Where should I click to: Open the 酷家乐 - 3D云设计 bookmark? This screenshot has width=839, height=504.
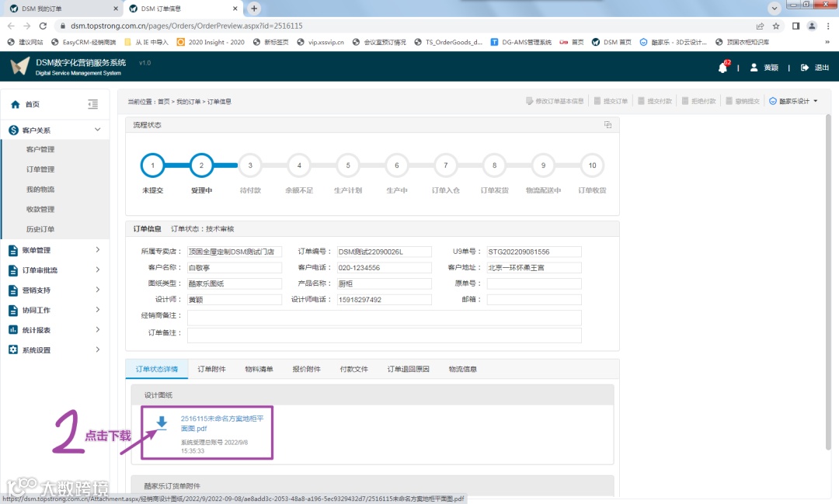[x=673, y=42]
